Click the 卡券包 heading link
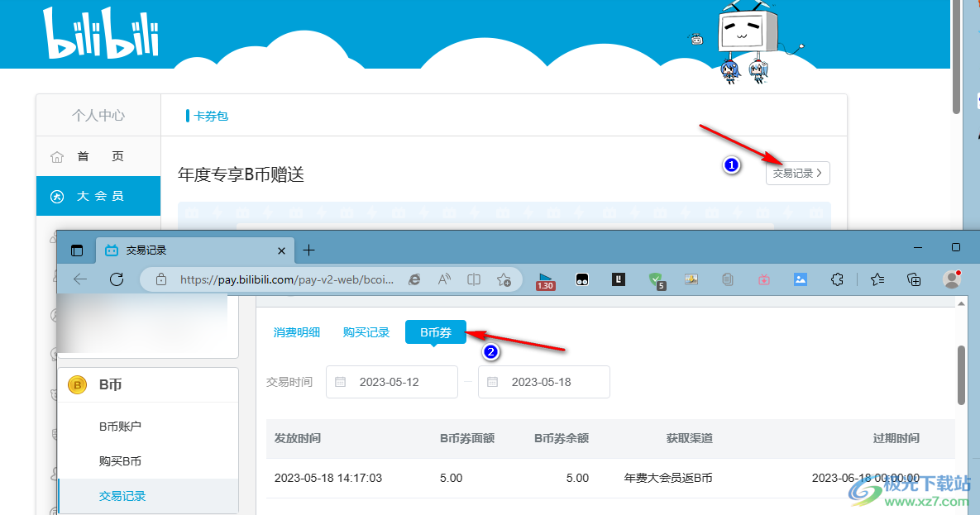980x515 pixels. coord(211,117)
